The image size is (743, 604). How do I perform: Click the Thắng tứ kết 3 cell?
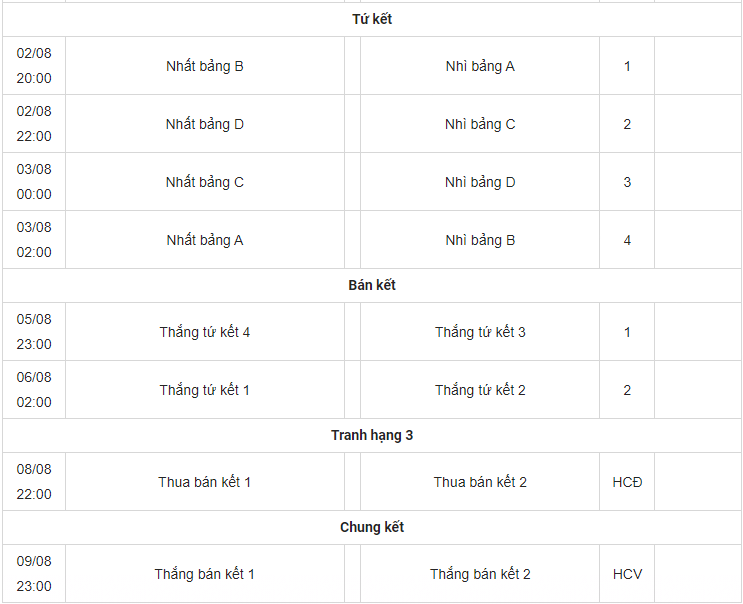click(480, 332)
